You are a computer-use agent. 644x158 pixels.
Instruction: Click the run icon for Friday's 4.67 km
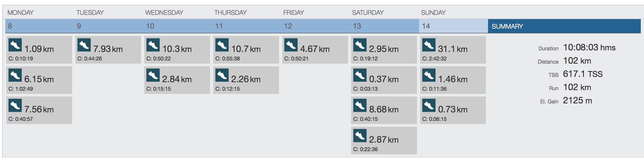(291, 45)
